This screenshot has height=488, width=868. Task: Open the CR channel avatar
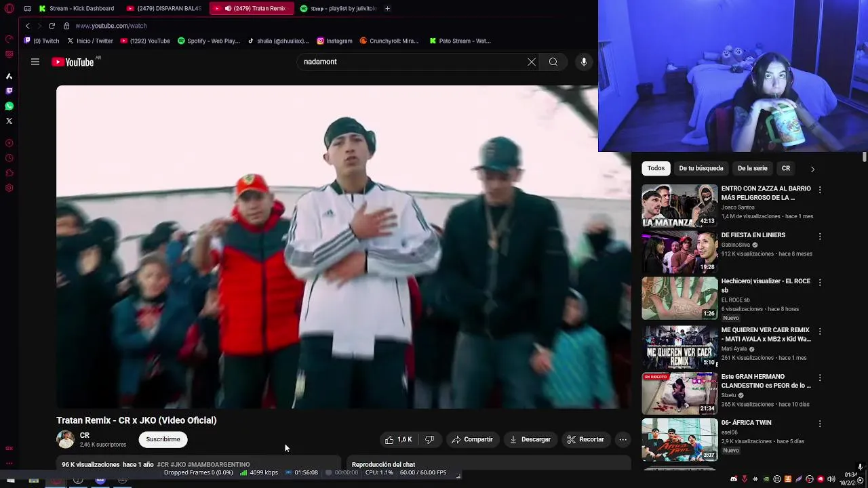click(66, 439)
